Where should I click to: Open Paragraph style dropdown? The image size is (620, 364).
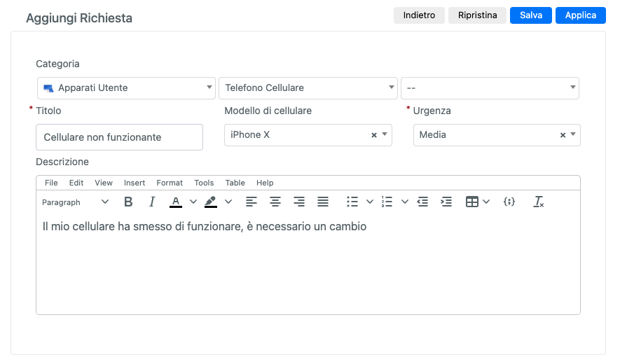click(x=75, y=202)
